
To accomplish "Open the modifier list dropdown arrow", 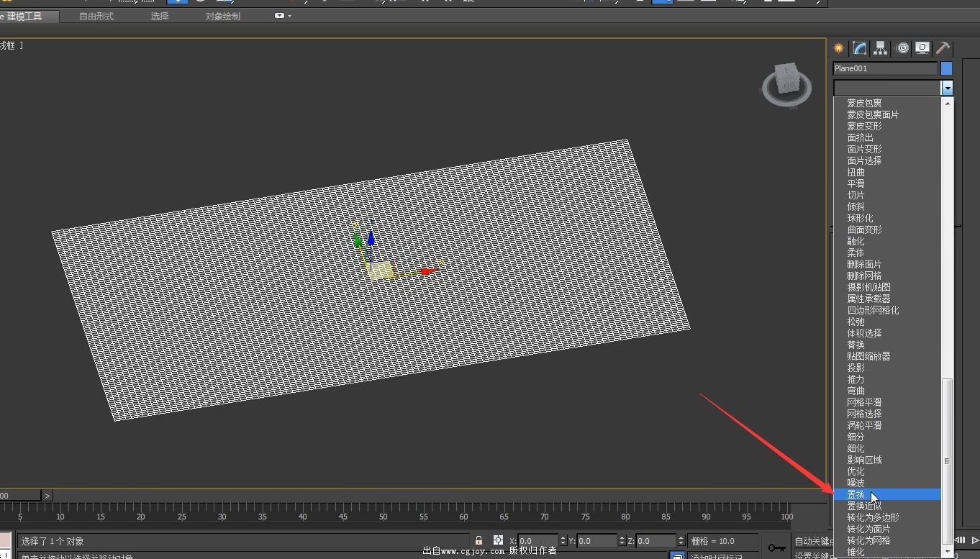I will pos(947,88).
